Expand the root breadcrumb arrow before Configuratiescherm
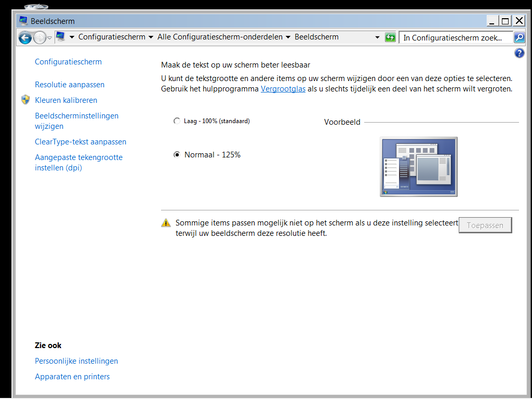The width and height of the screenshot is (532, 399). tap(72, 37)
